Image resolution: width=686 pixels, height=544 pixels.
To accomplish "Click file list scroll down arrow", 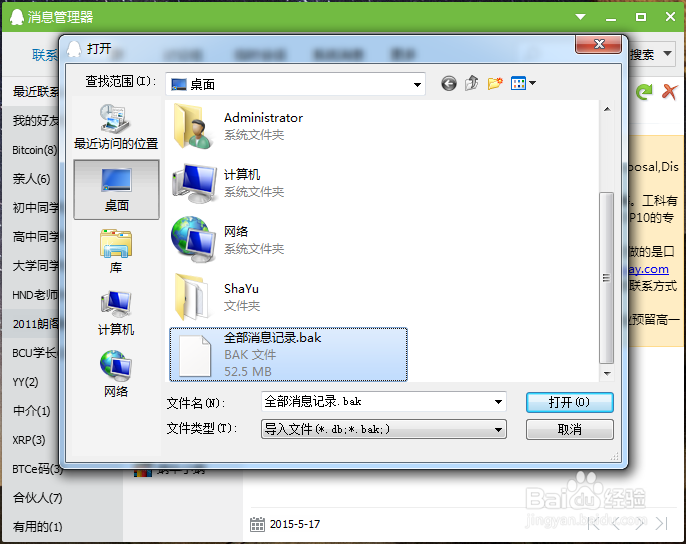I will (x=607, y=374).
